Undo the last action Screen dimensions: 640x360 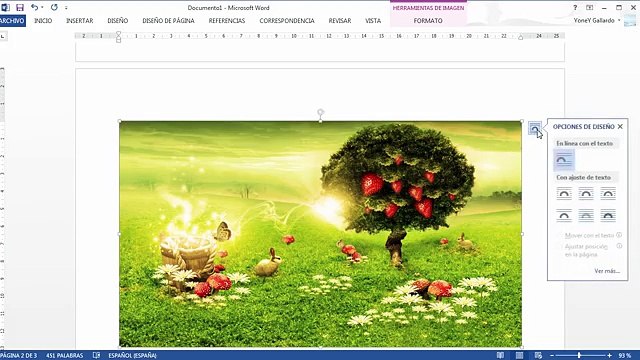click(35, 7)
